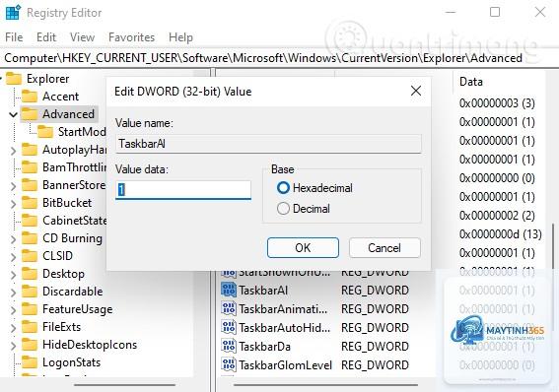Click the AutoplayHandlers folder icon
The height and width of the screenshot is (392, 559).
pyautogui.click(x=30, y=150)
